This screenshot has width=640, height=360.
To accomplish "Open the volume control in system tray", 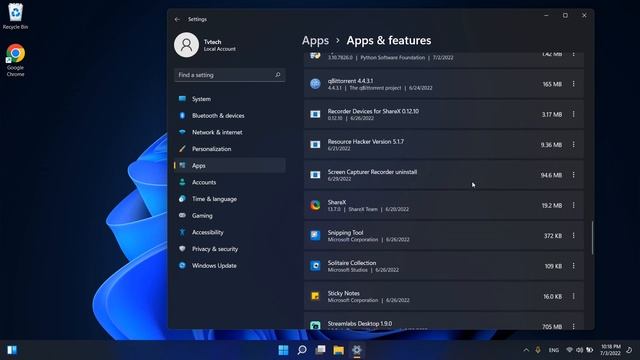I will point(580,350).
